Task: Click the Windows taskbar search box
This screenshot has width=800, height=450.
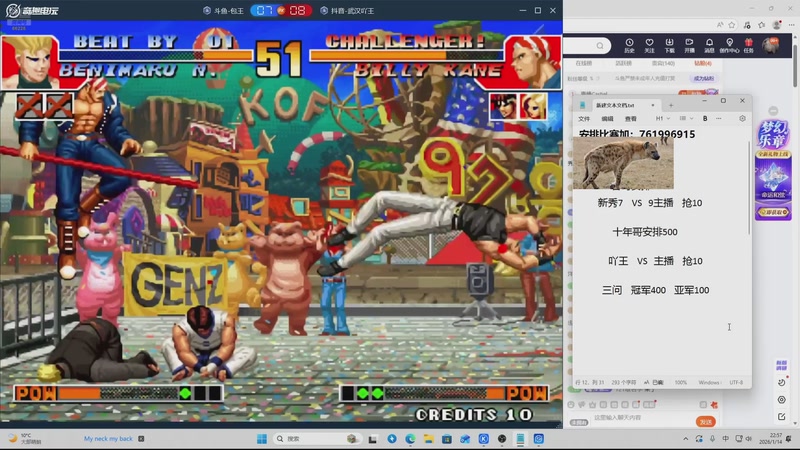Action: pyautogui.click(x=316, y=439)
